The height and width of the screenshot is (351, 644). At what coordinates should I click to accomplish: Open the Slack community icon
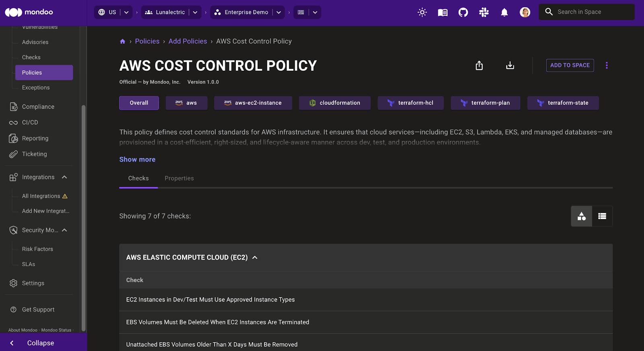[x=483, y=12]
